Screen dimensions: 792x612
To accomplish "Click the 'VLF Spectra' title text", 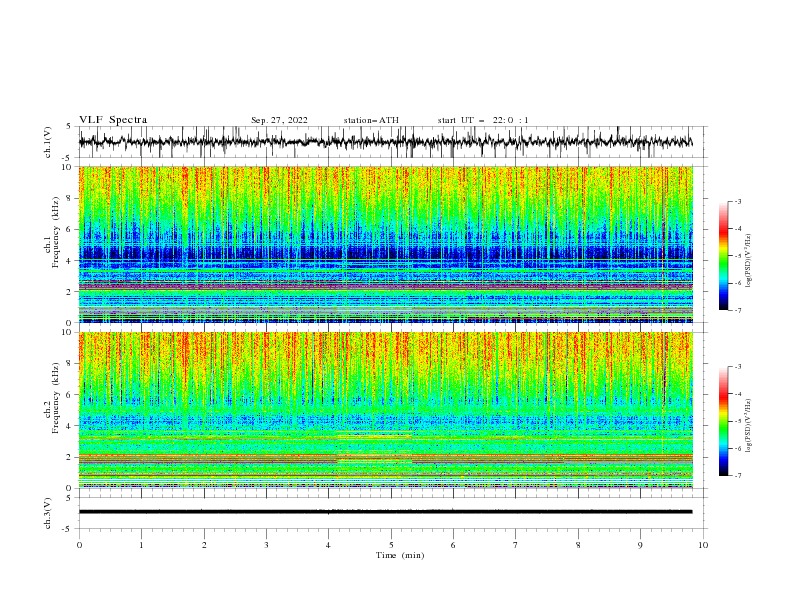I will [113, 120].
